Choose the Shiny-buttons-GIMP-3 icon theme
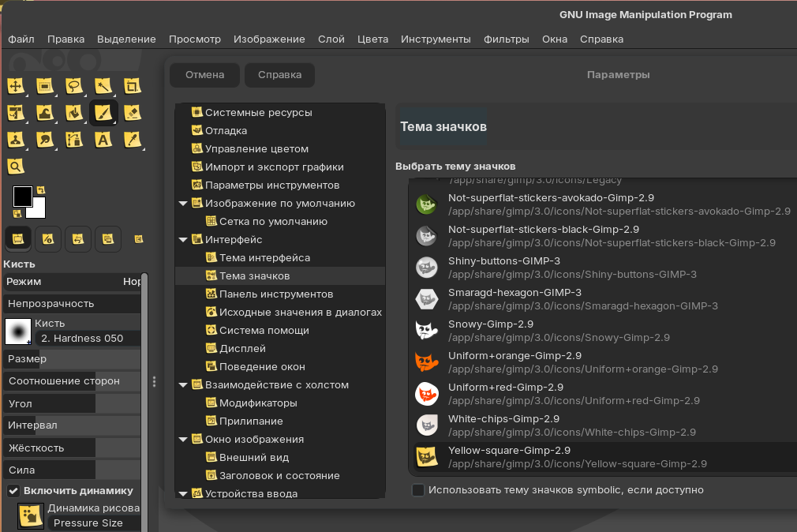 pos(602,268)
